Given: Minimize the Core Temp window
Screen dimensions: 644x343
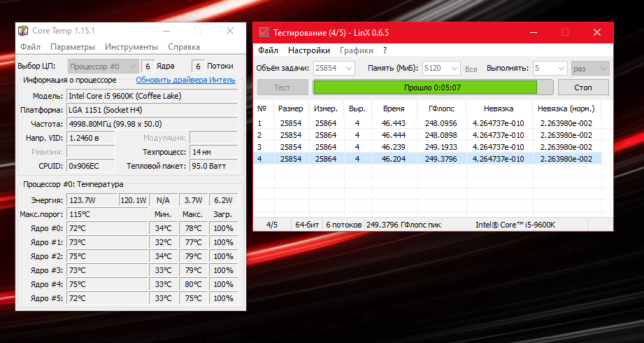Looking at the screenshot, I should point(166,31).
